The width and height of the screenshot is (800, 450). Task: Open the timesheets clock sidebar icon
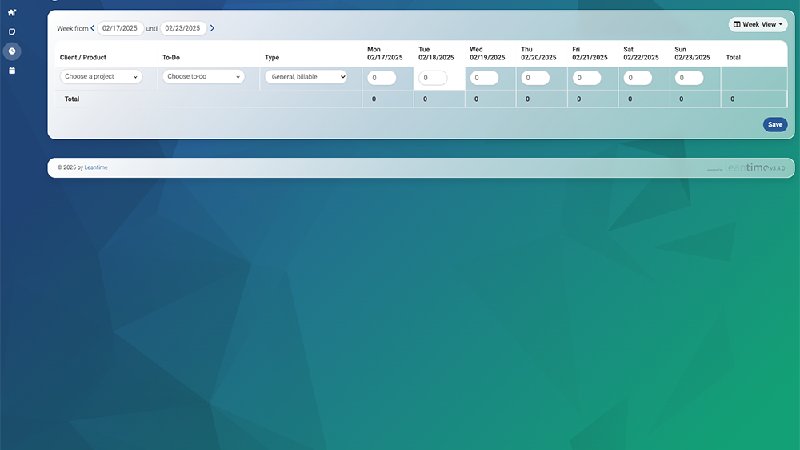(x=12, y=51)
